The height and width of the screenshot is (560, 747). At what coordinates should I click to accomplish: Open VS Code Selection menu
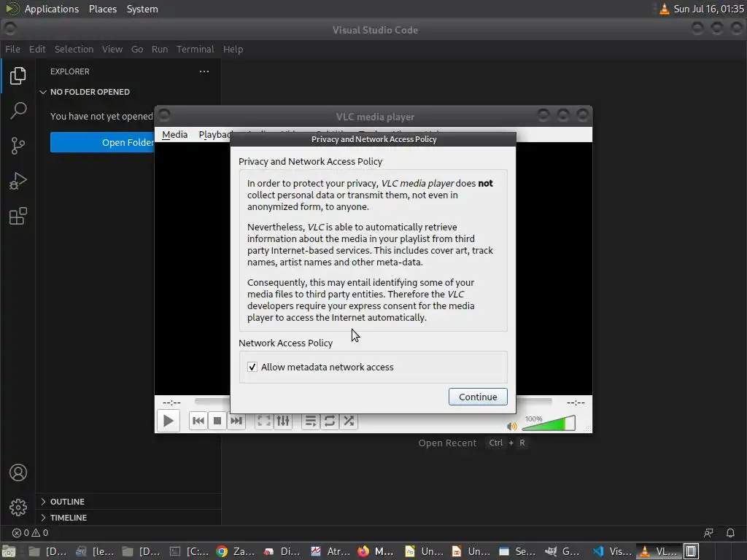tap(74, 49)
